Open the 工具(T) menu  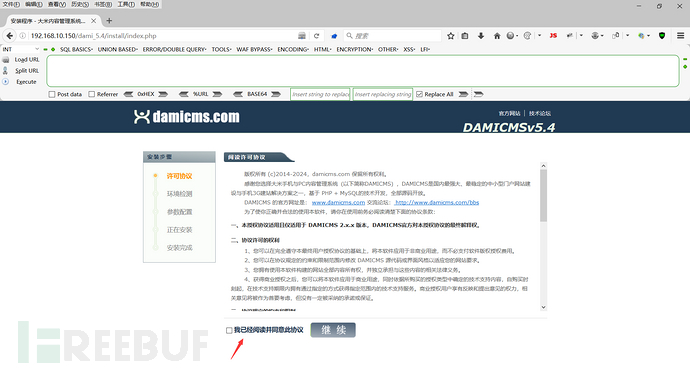click(x=126, y=4)
